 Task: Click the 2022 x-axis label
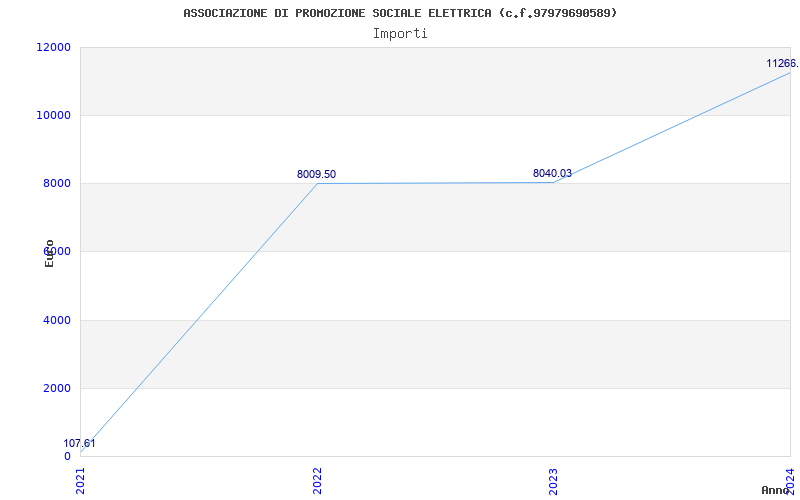317,481
